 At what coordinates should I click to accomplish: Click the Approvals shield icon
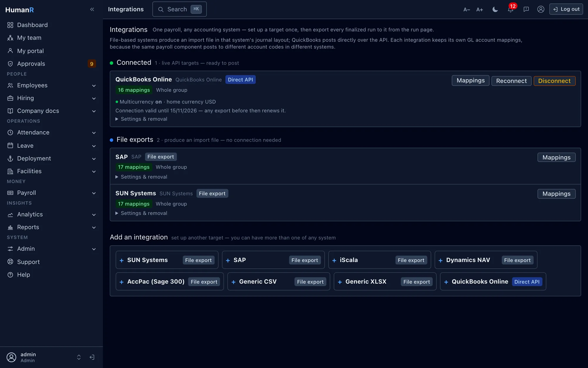point(10,64)
